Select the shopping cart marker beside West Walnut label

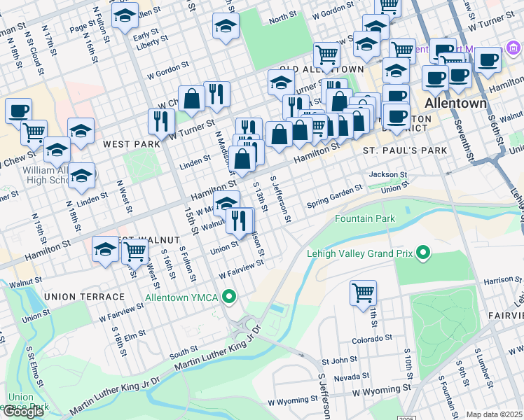click(x=135, y=251)
